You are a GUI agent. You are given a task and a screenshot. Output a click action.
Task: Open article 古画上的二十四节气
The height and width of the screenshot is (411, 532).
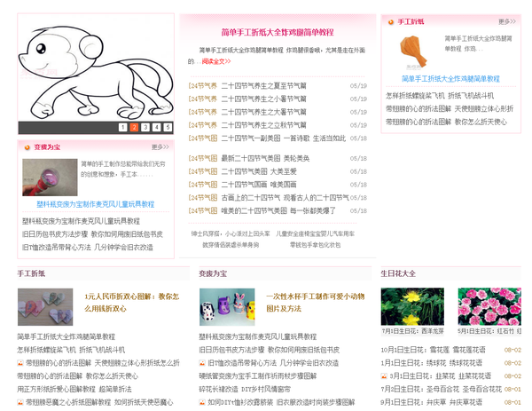[285, 198]
